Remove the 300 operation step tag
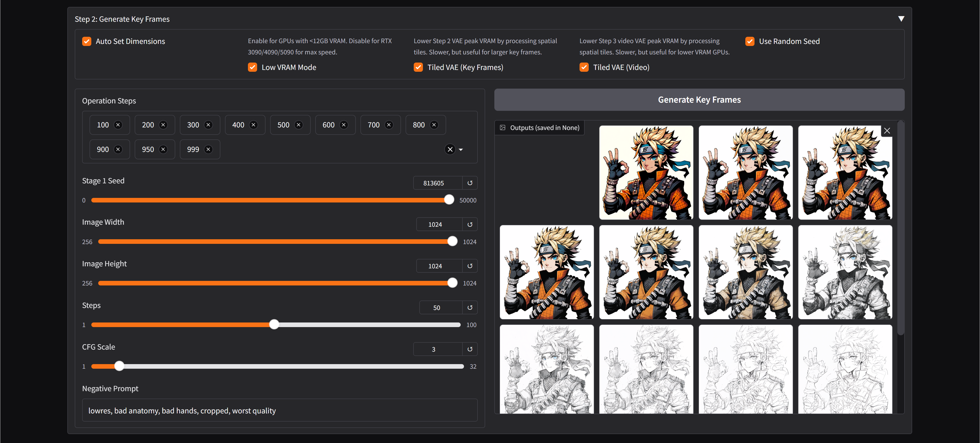 point(208,125)
